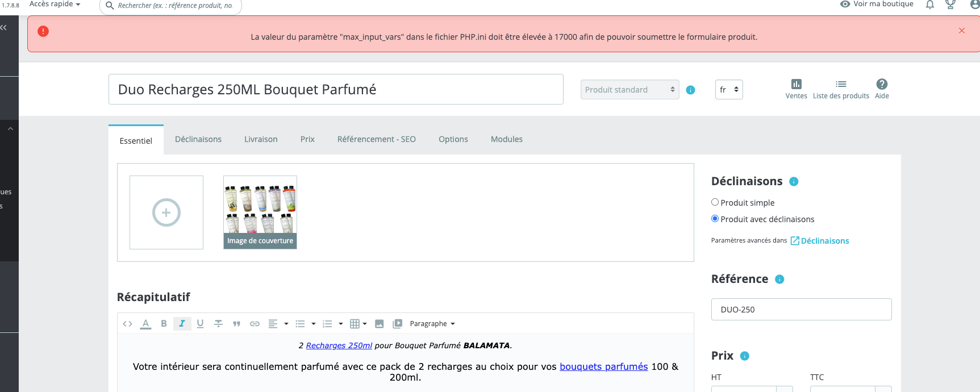Screen dimensions: 980x392
Task: Expand the alignment options arrow
Action: coord(286,324)
